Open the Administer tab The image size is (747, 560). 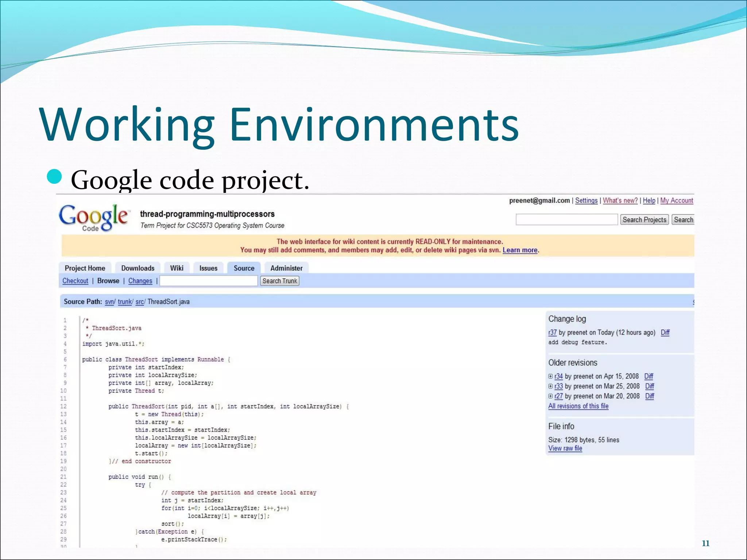pyautogui.click(x=286, y=268)
